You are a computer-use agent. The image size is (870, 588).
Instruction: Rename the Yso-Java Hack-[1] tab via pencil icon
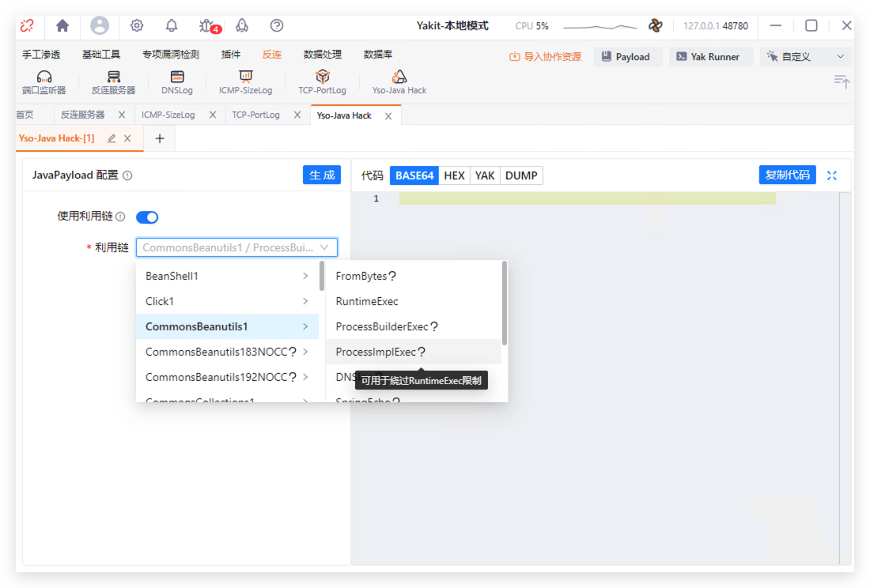click(x=112, y=138)
